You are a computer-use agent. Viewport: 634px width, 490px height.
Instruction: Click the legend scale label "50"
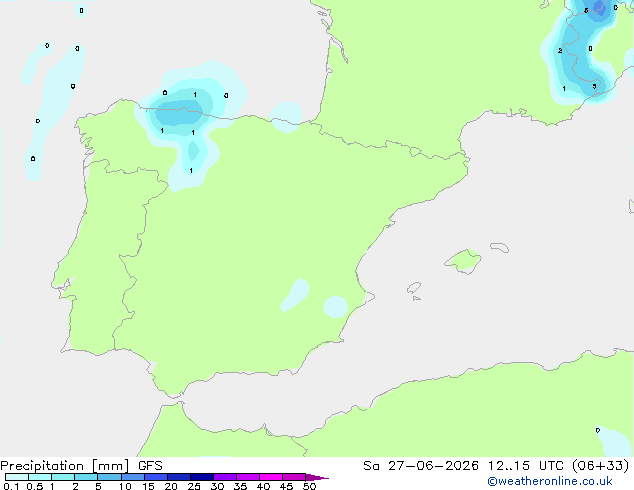(309, 486)
